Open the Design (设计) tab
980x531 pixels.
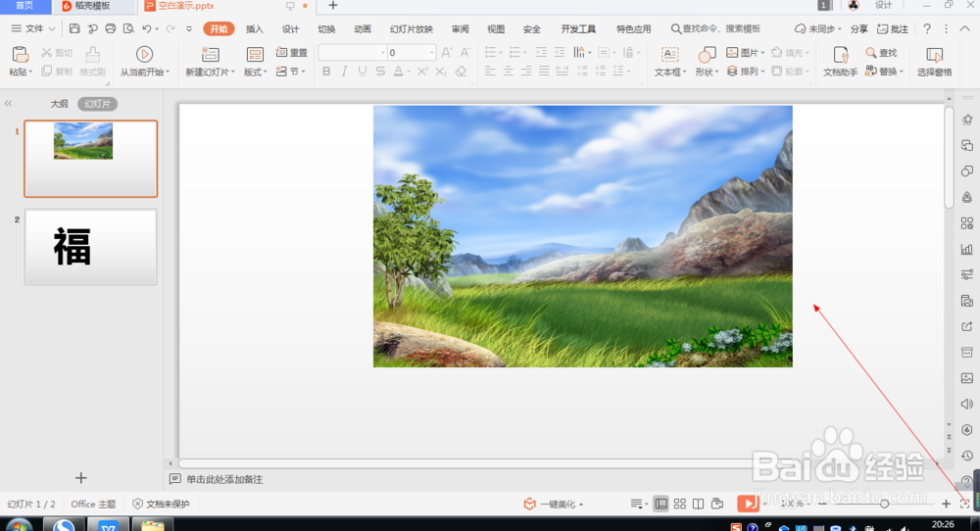coord(291,28)
